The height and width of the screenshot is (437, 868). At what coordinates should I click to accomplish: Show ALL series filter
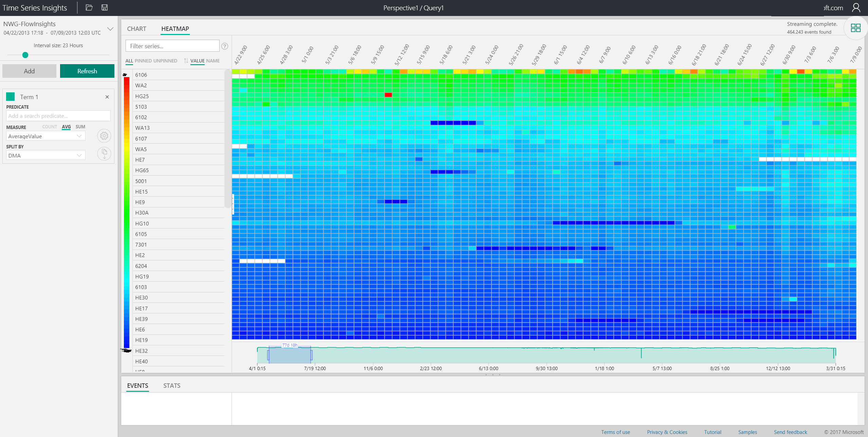tap(129, 61)
